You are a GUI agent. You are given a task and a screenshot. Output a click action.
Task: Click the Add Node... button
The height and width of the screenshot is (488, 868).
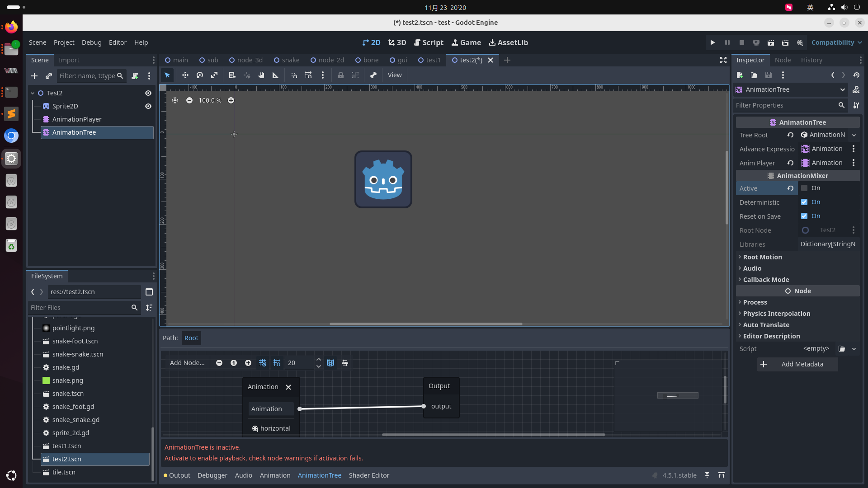tap(187, 363)
